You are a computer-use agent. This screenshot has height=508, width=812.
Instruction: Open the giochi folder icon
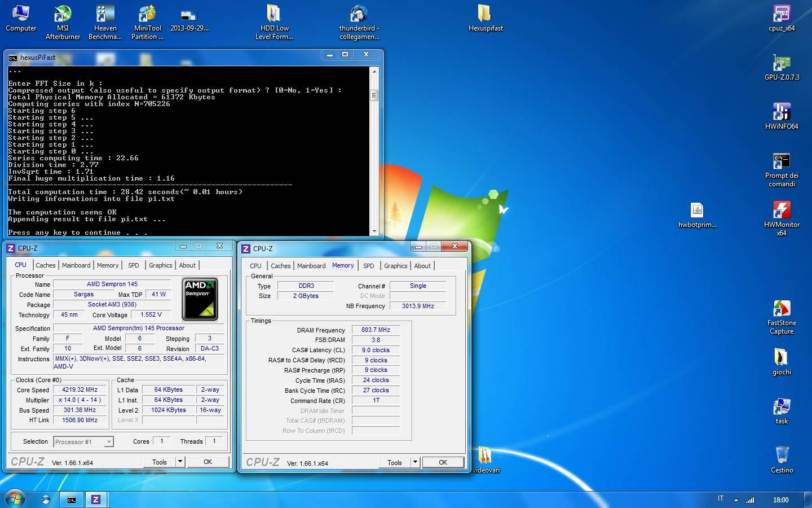[782, 362]
